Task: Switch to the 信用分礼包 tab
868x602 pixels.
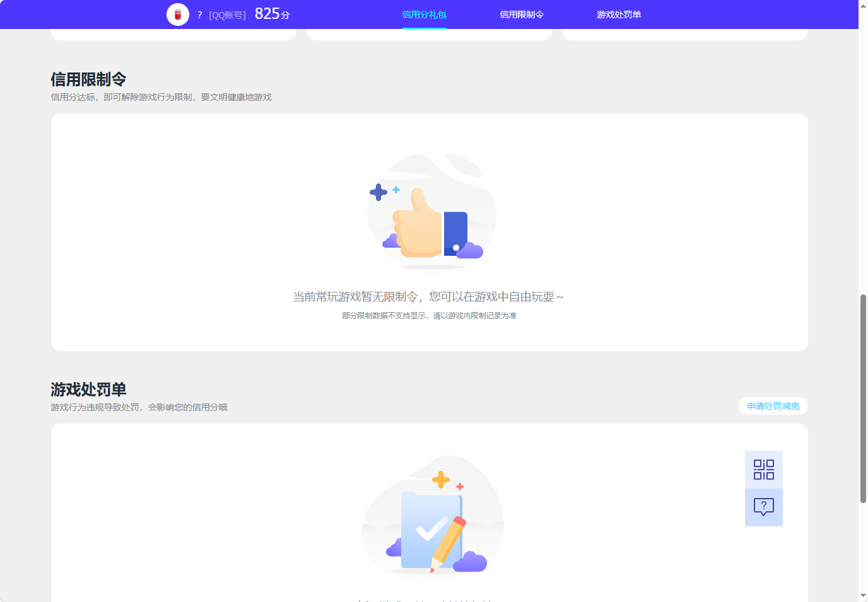Action: point(425,14)
